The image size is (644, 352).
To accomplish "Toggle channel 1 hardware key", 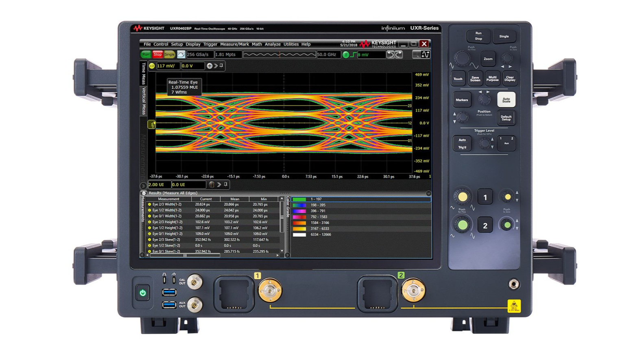I will tap(485, 197).
